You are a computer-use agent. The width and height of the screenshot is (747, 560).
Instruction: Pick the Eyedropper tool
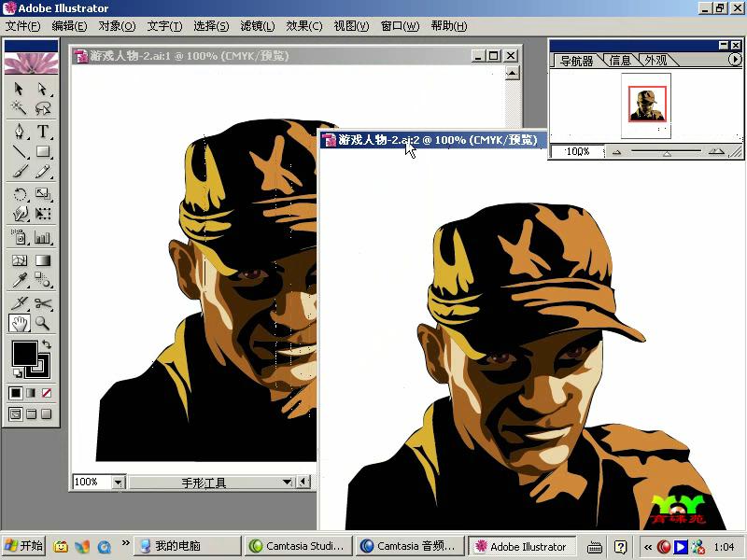point(19,280)
